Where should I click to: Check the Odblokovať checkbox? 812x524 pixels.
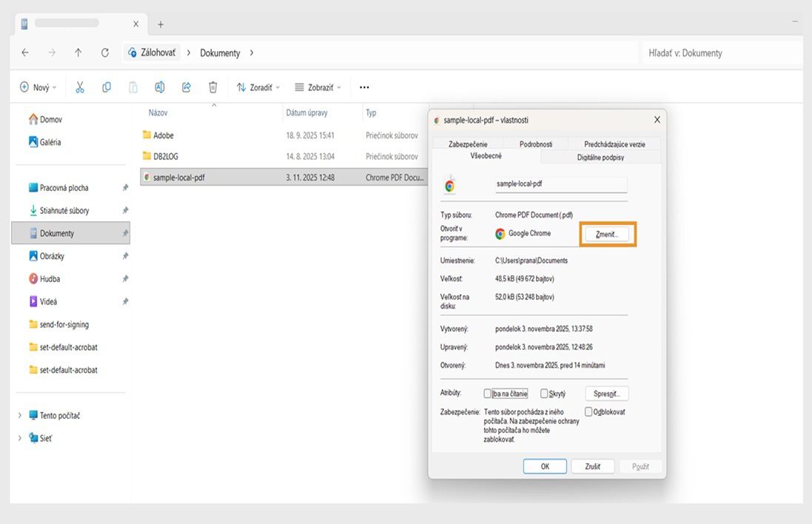(x=588, y=412)
